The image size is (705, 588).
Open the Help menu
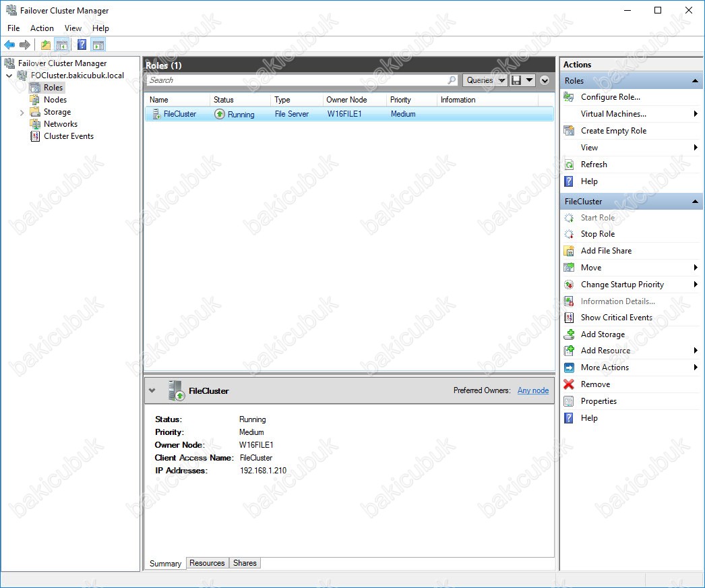point(100,28)
